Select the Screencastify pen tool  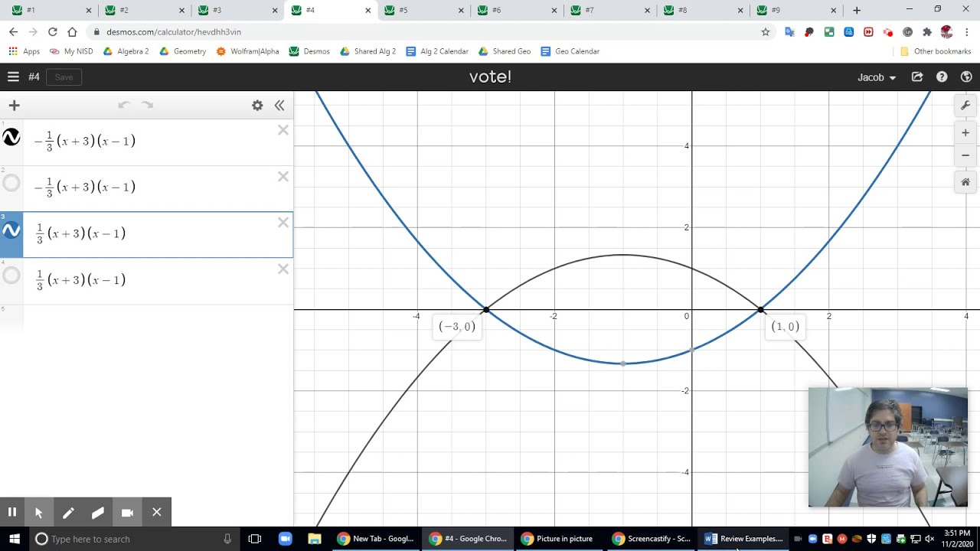pyautogui.click(x=68, y=513)
